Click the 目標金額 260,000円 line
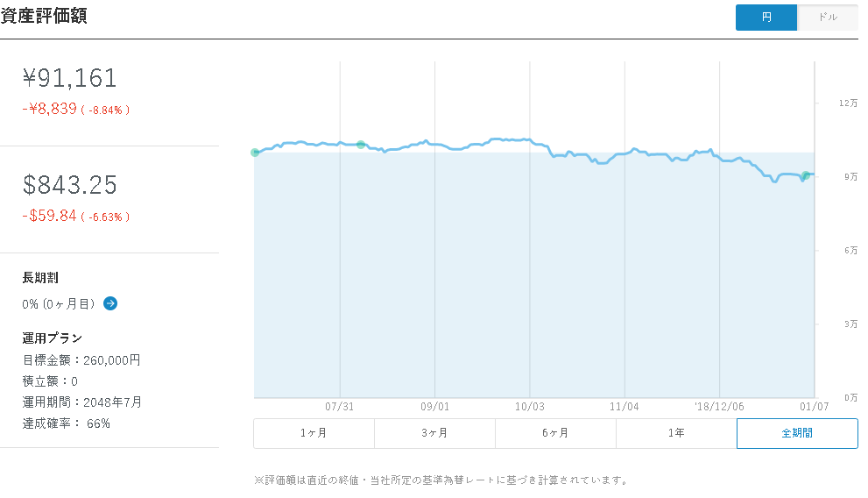This screenshot has height=498, width=868. pos(81,360)
